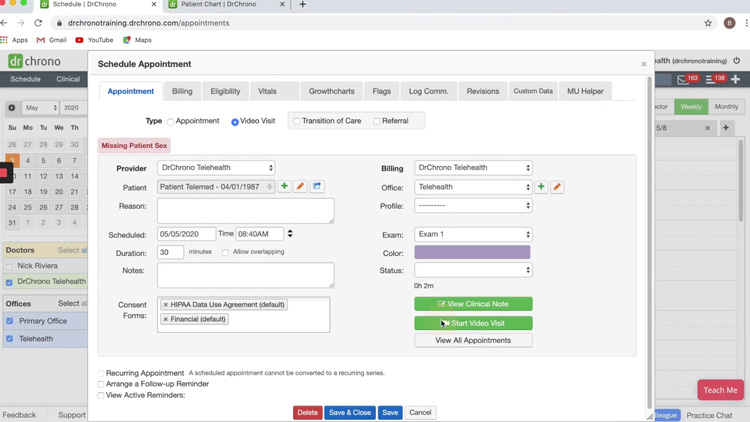Viewport: 750px width, 422px height.
Task: Remove the Financial (default) consent form
Action: click(165, 319)
